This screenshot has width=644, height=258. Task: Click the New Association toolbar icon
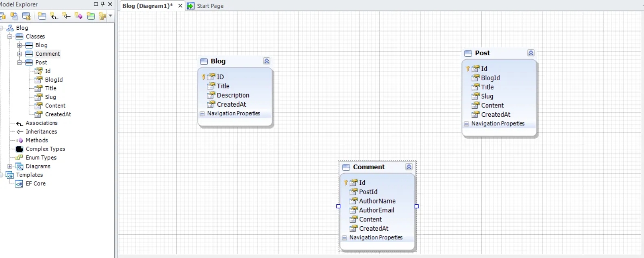coord(54,16)
